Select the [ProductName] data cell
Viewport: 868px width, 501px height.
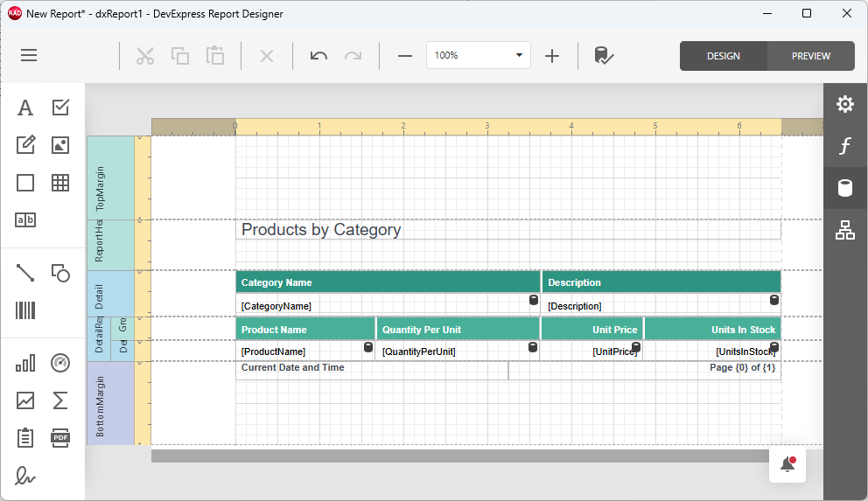click(305, 351)
